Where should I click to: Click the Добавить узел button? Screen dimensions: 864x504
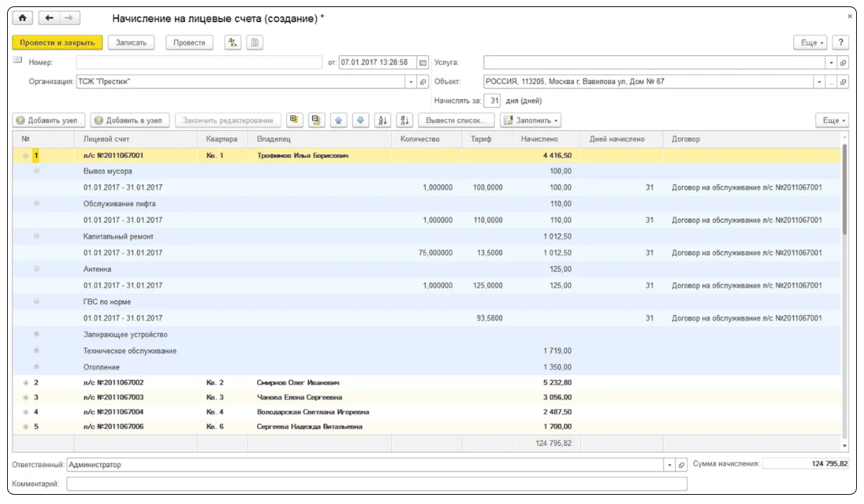49,120
